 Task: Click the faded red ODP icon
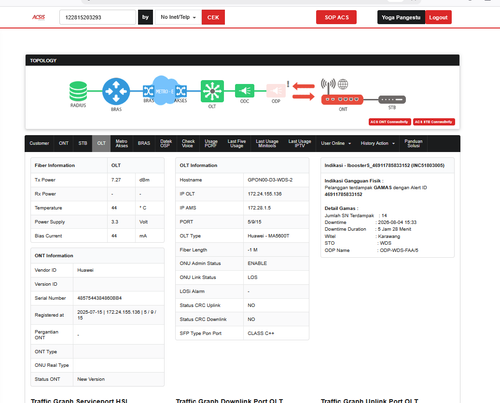tap(276, 91)
